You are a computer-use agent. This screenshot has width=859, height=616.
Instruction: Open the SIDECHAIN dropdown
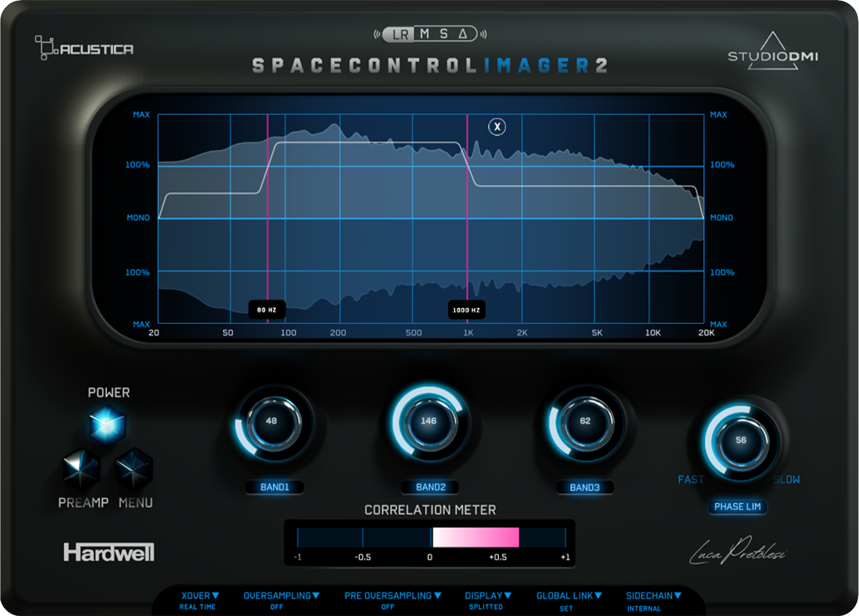click(x=653, y=595)
